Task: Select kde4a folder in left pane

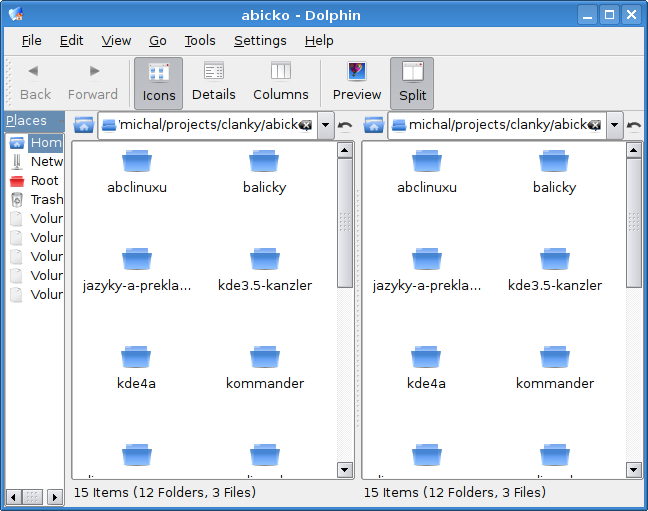Action: coord(136,368)
